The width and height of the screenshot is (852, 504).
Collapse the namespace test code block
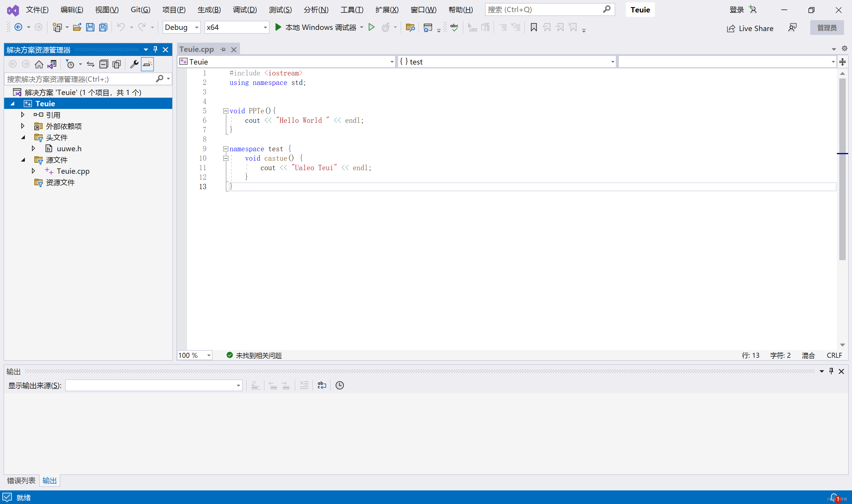pos(226,149)
